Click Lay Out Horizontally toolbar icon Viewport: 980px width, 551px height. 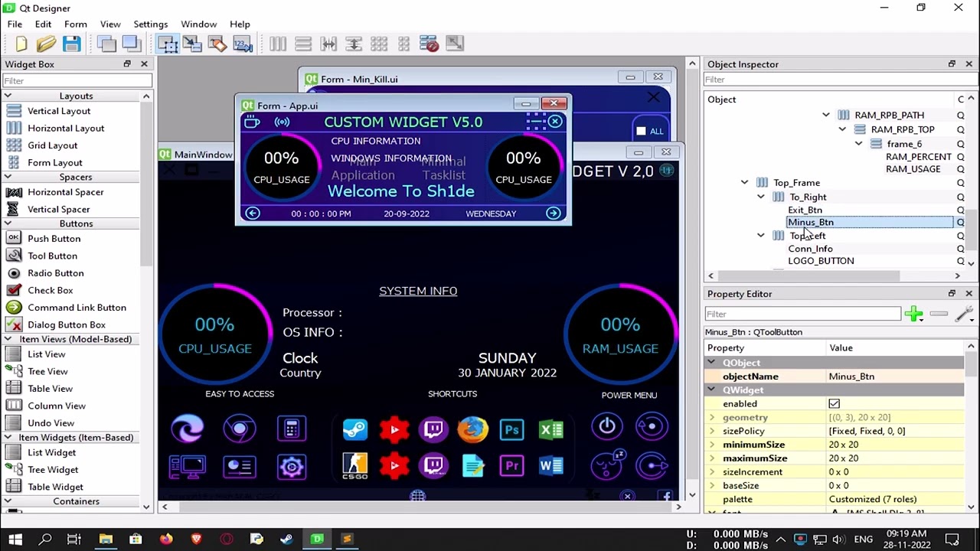[278, 44]
